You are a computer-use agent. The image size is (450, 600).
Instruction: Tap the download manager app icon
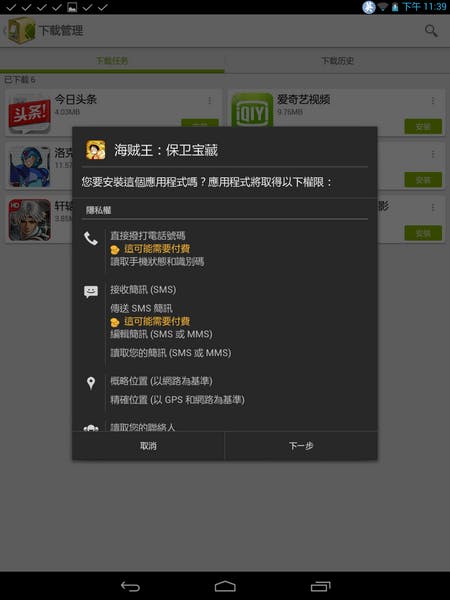tap(22, 30)
